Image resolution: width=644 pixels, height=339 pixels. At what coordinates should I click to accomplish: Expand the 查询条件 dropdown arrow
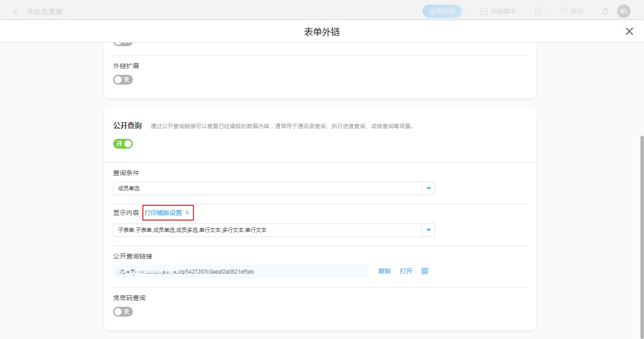click(x=428, y=189)
